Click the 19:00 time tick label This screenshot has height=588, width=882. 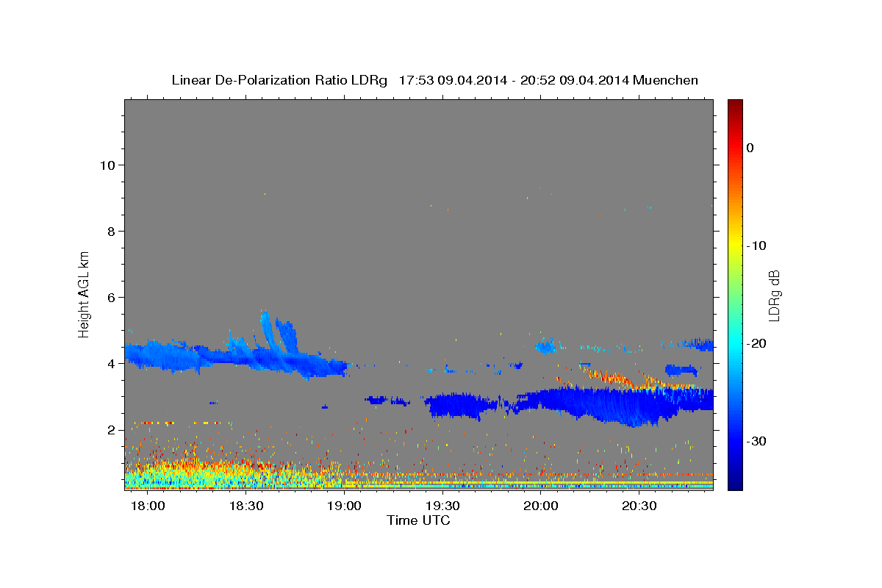(x=344, y=506)
